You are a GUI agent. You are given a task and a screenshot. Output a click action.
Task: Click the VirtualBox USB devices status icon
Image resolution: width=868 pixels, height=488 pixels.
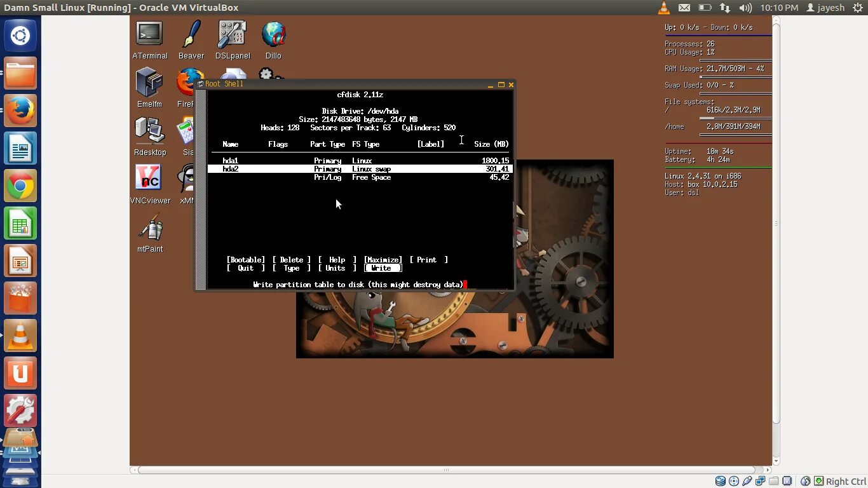[x=747, y=481]
